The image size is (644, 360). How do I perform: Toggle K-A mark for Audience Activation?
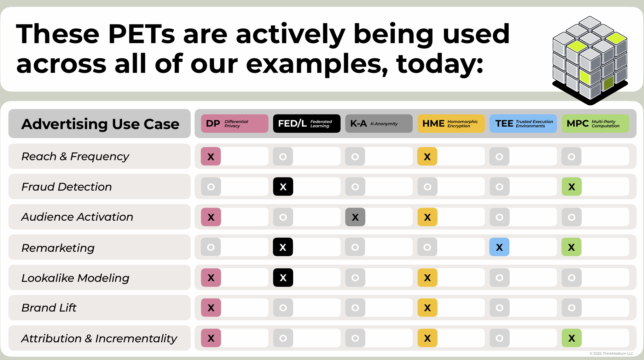tap(355, 217)
